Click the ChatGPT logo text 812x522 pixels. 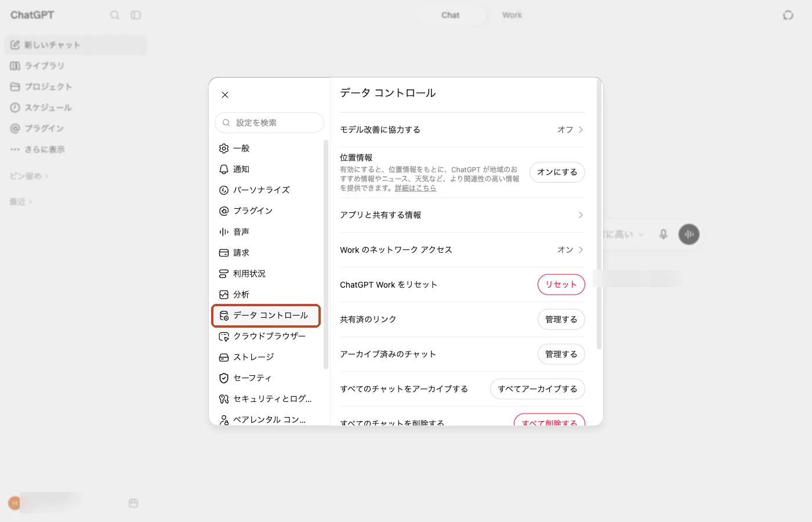(x=32, y=15)
